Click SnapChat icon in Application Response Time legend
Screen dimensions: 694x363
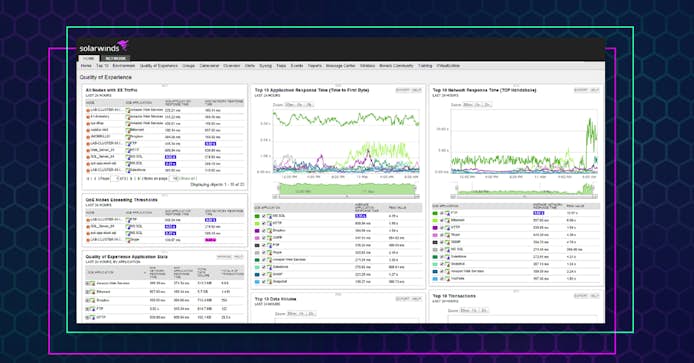269,282
